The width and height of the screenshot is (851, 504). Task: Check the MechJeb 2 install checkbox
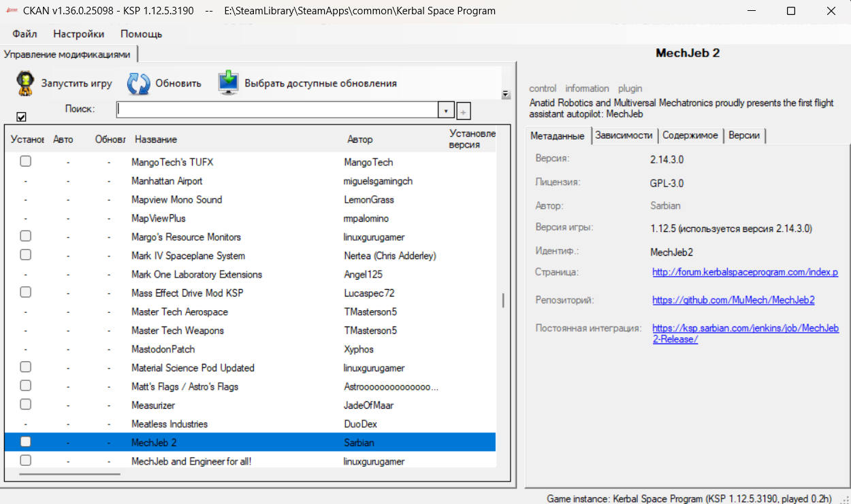click(25, 442)
